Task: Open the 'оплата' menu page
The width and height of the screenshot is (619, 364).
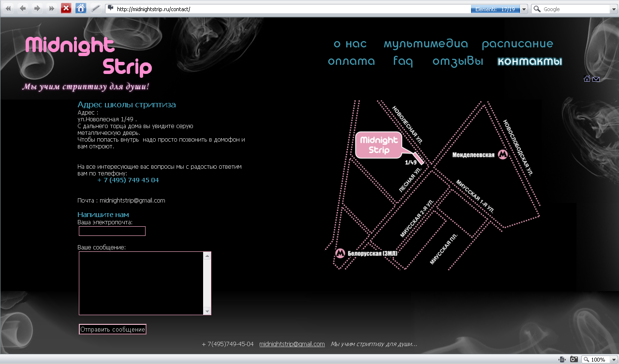Action: 352,61
